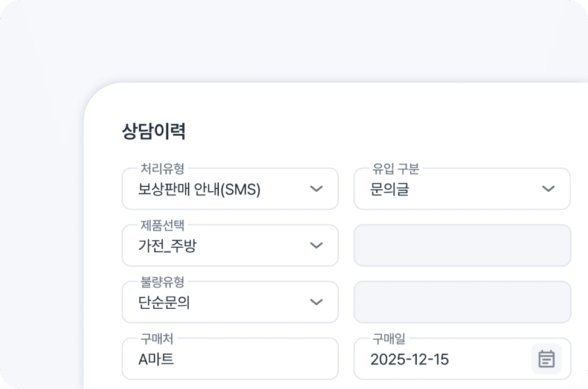The image size is (588, 389).
Task: Open the calendar picker icon for 구매일
Action: point(546,359)
